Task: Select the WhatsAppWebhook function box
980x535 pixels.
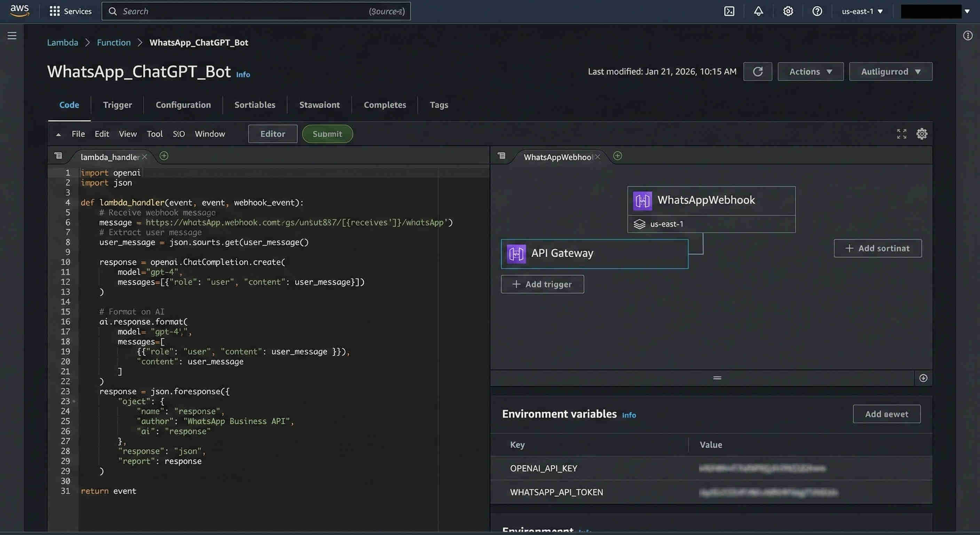Action: [711, 209]
